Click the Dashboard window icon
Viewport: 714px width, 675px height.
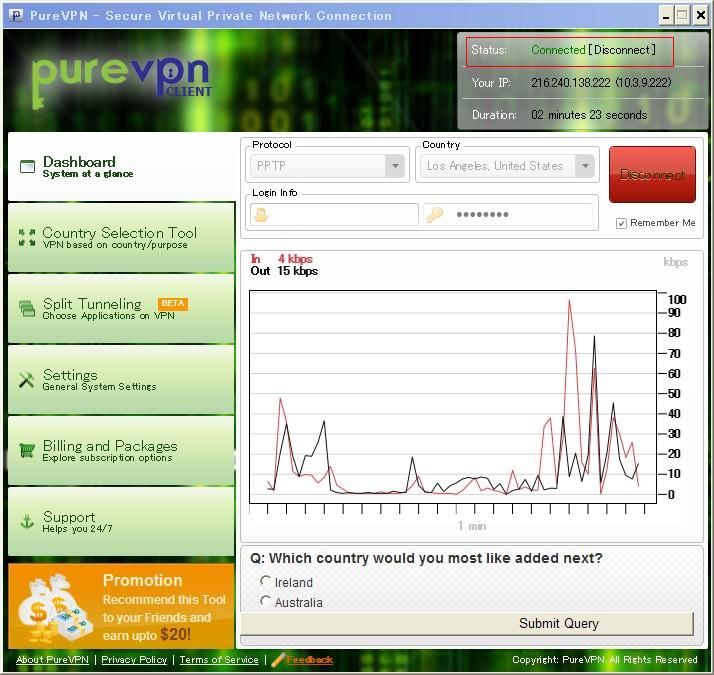tap(27, 167)
